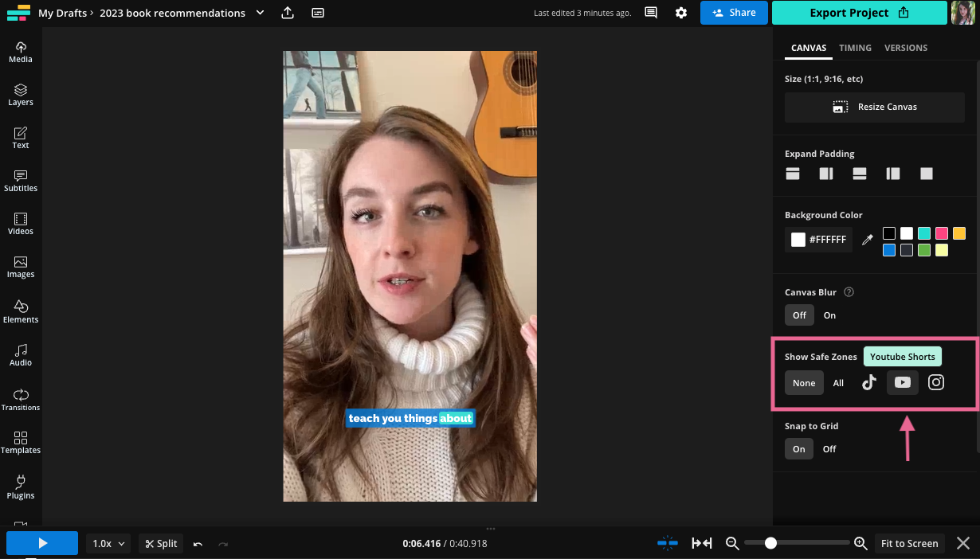Screen dimensions: 980x559
Task: Show the TikTok safe zone
Action: [x=869, y=382]
